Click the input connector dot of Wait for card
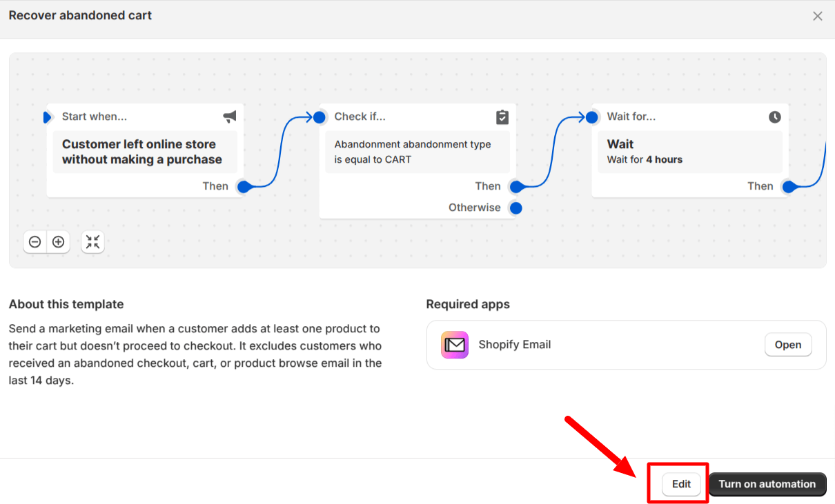 [591, 117]
